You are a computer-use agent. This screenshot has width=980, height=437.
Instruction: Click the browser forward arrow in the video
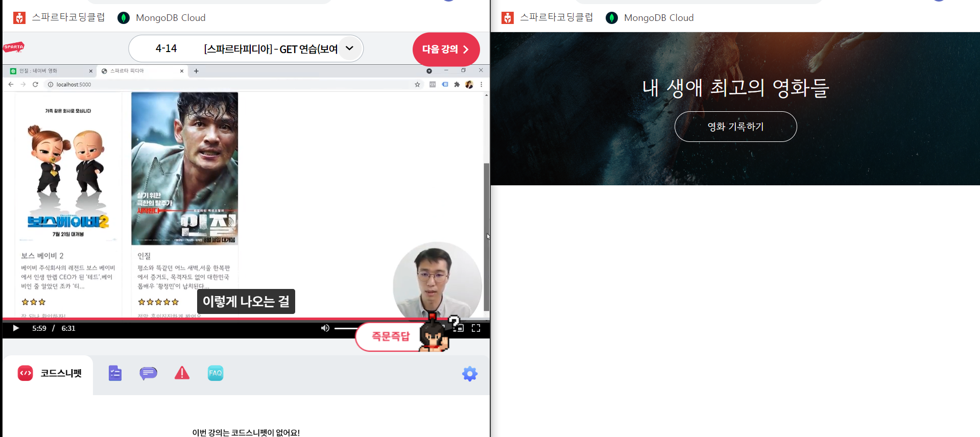[23, 84]
